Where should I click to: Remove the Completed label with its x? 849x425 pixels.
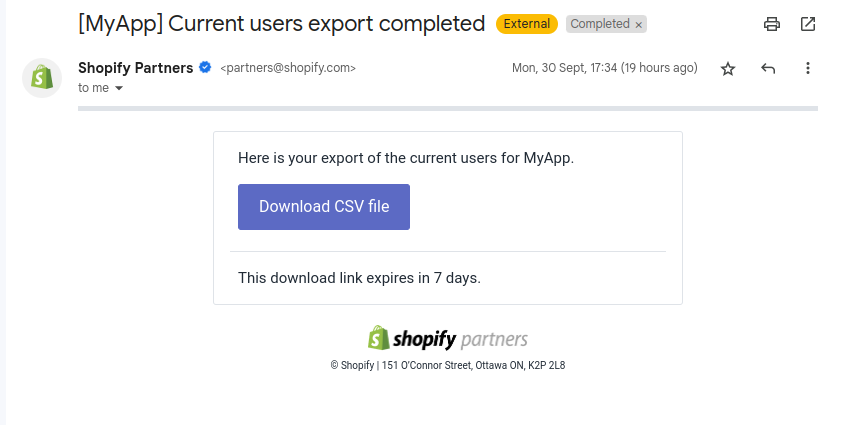pyautogui.click(x=638, y=25)
